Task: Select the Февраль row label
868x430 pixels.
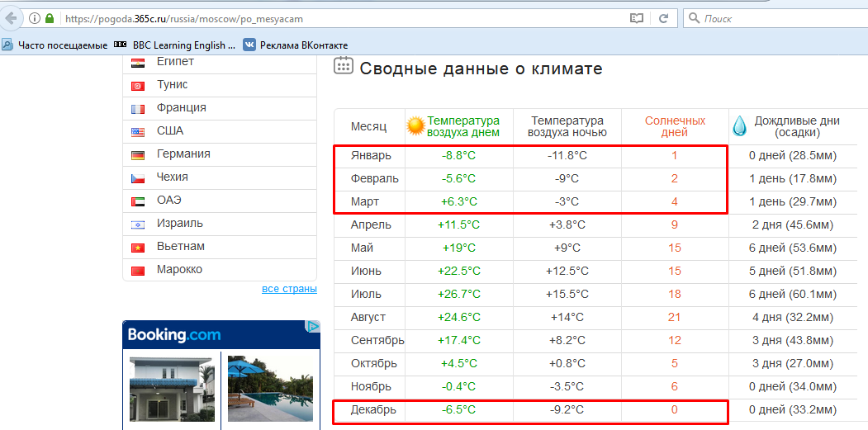Action: click(375, 179)
